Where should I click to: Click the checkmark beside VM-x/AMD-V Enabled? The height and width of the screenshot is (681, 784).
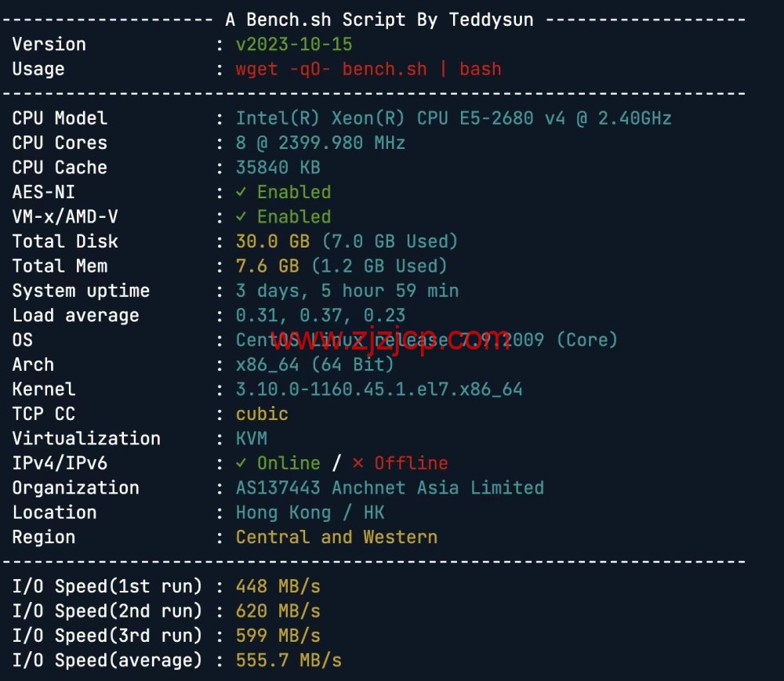(241, 217)
